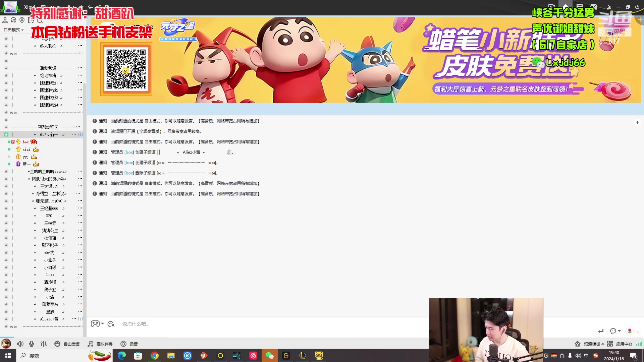Click 播放伴奏 play accompaniment
Viewport: 644px width, 362px height.
pyautogui.click(x=100, y=344)
